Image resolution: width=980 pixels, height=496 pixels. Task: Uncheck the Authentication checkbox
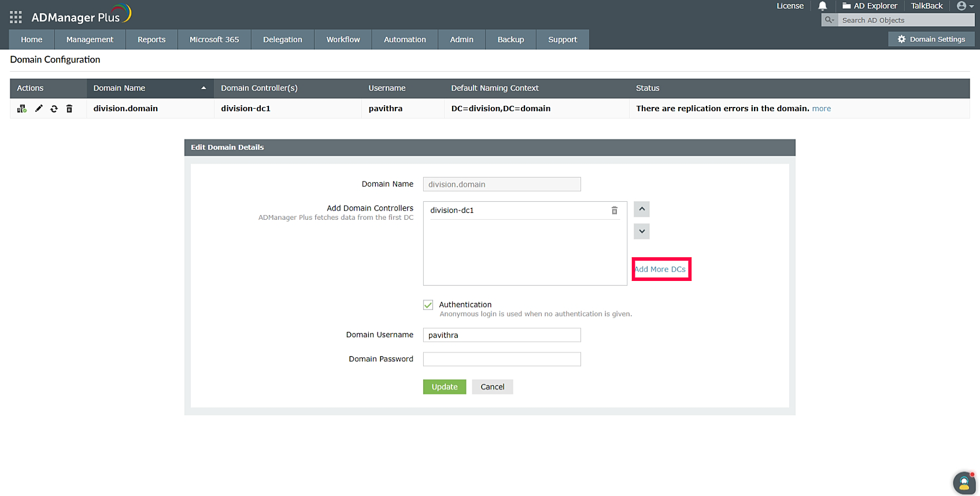click(x=428, y=305)
